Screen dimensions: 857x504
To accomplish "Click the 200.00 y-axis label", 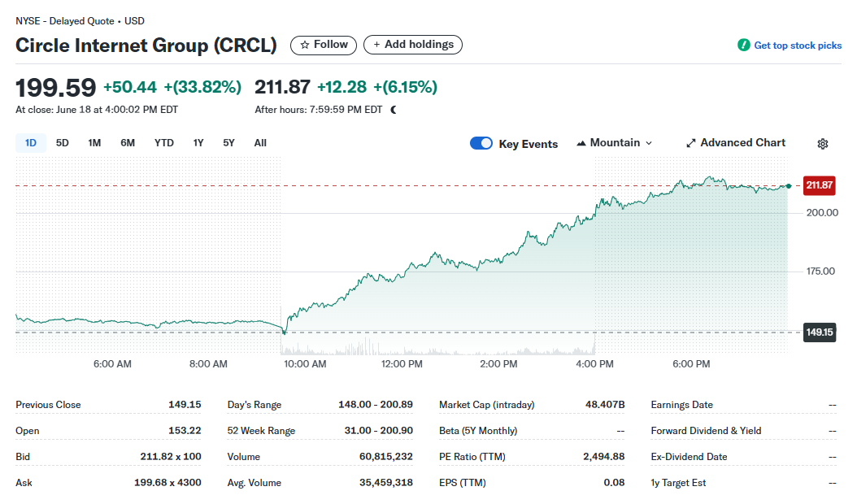I will (822, 213).
